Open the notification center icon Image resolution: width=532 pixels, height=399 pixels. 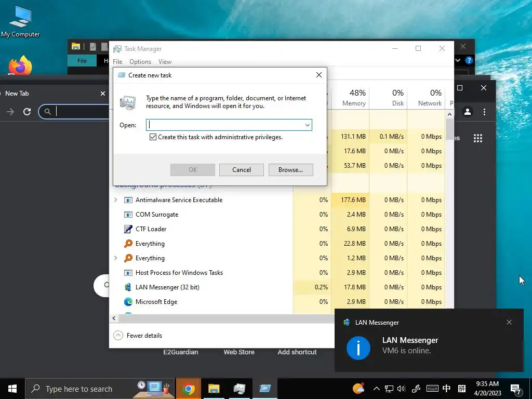pos(516,389)
